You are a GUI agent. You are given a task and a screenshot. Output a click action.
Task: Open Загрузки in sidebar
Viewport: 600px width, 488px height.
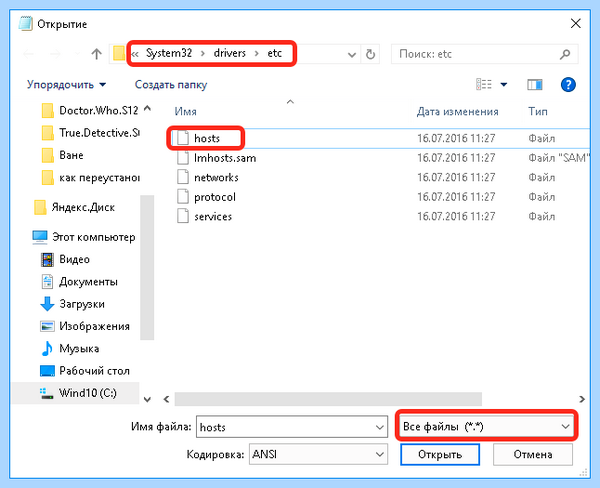(73, 304)
